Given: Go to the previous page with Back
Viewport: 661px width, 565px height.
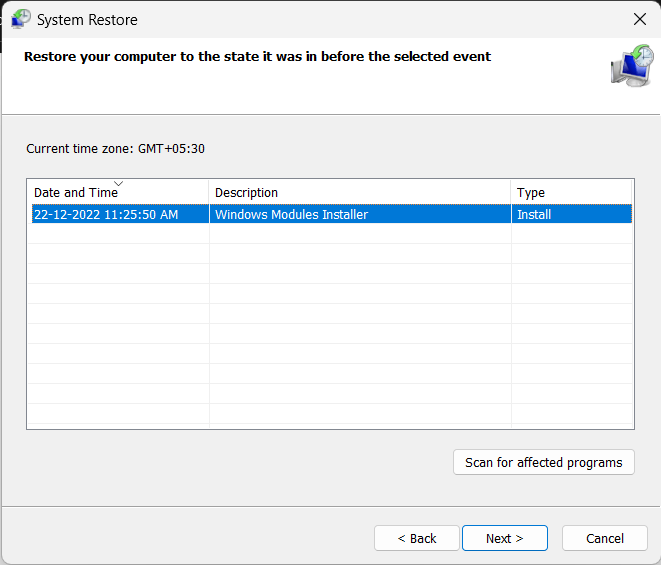Looking at the screenshot, I should coord(416,538).
